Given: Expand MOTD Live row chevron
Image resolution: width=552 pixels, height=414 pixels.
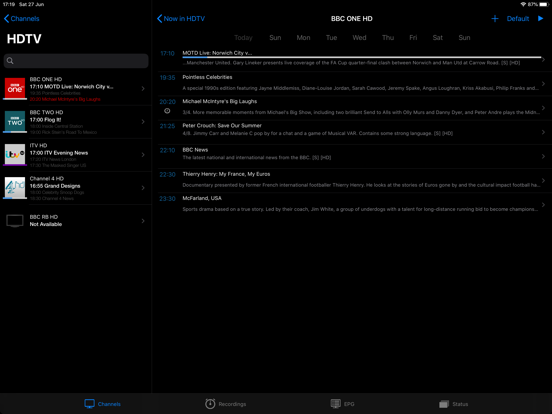Looking at the screenshot, I should pos(543,60).
